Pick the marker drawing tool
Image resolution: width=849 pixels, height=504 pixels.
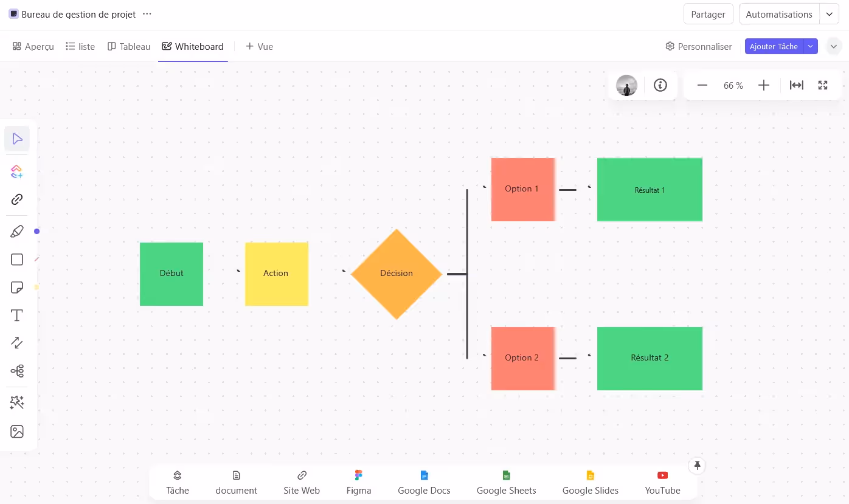tap(17, 231)
